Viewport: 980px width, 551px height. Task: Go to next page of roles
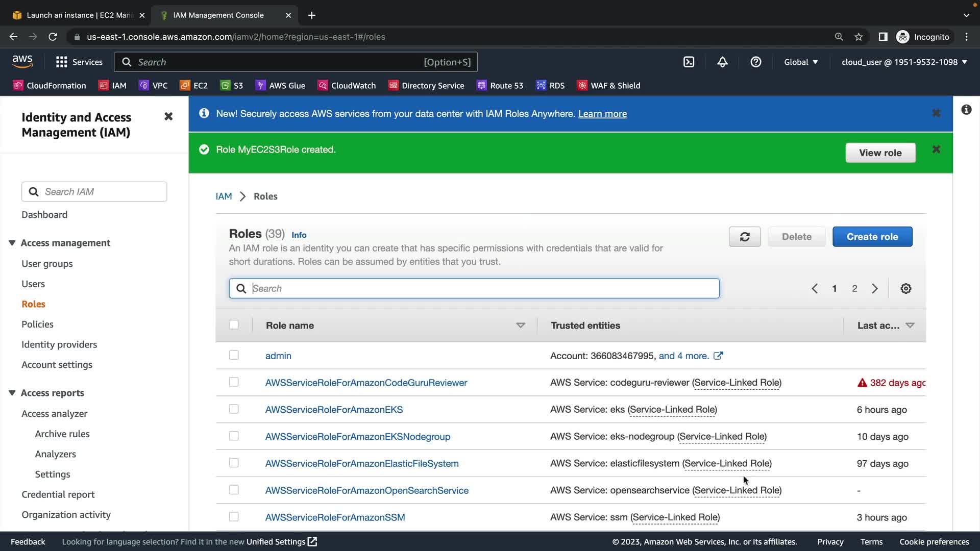coord(874,289)
